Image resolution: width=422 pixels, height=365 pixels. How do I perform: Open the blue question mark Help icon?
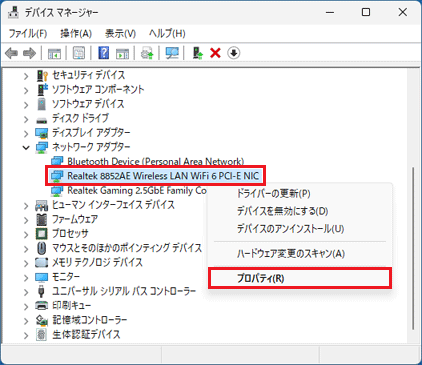coord(104,53)
